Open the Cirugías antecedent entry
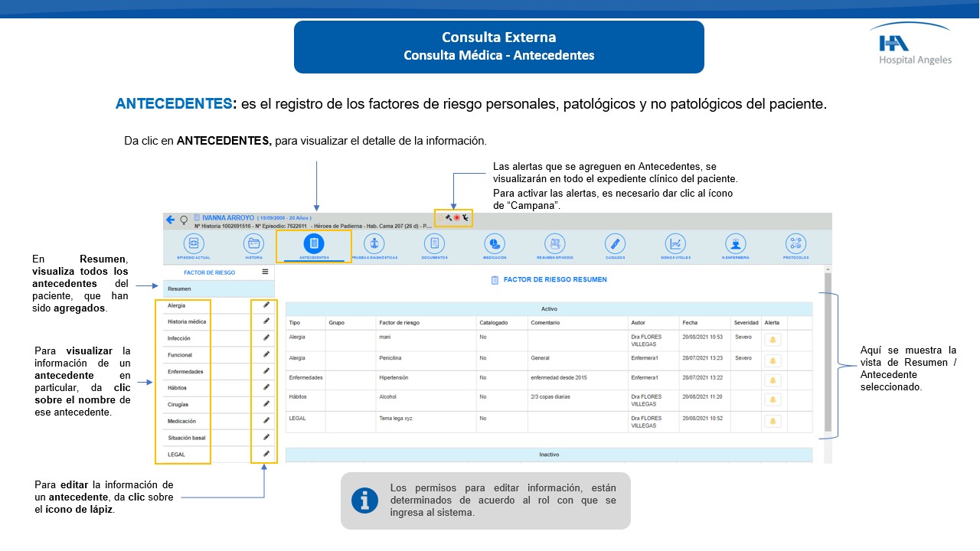 coord(178,404)
